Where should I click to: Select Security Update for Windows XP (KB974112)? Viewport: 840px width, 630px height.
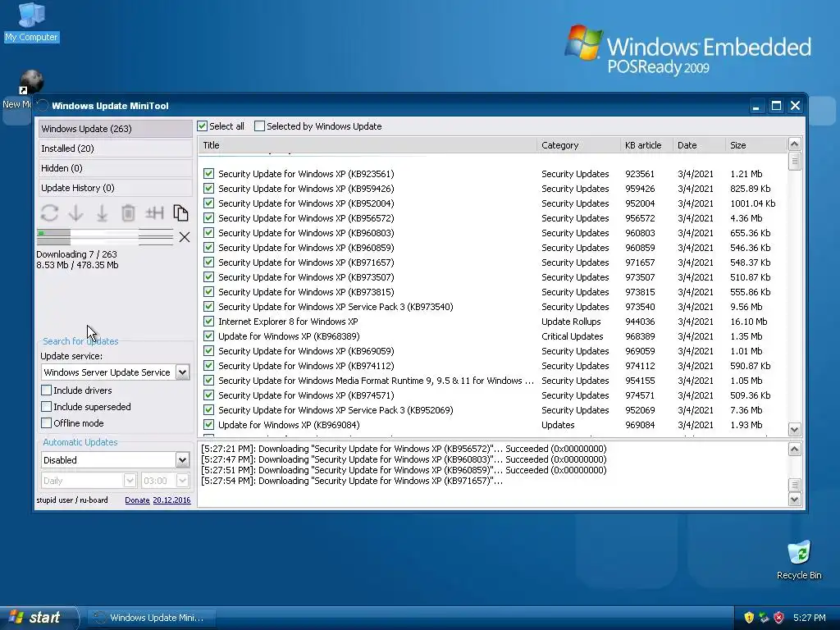[x=493, y=366]
